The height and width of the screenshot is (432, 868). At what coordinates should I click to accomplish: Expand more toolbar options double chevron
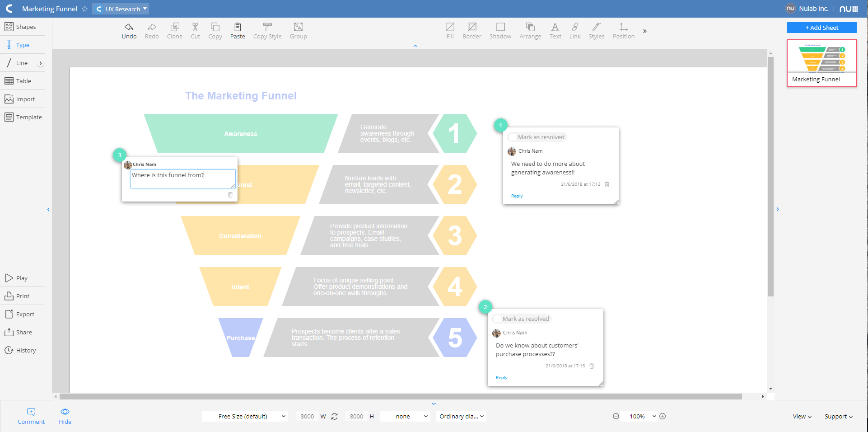[x=645, y=31]
